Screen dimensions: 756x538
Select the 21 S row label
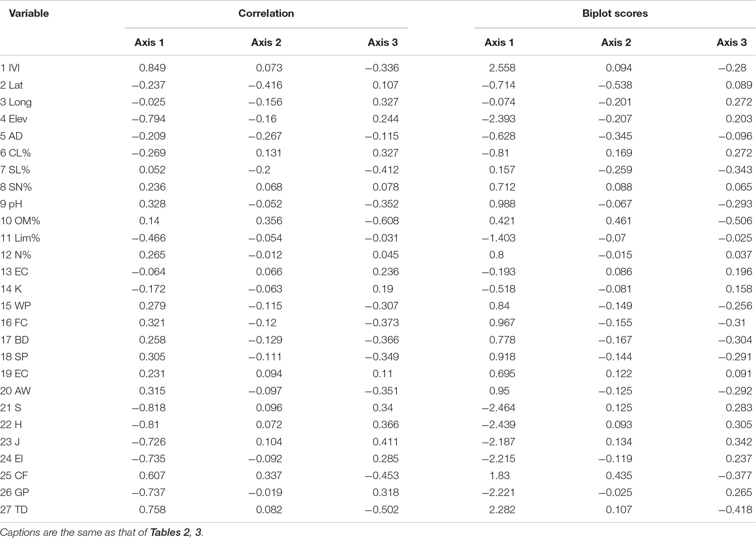pyautogui.click(x=11, y=408)
